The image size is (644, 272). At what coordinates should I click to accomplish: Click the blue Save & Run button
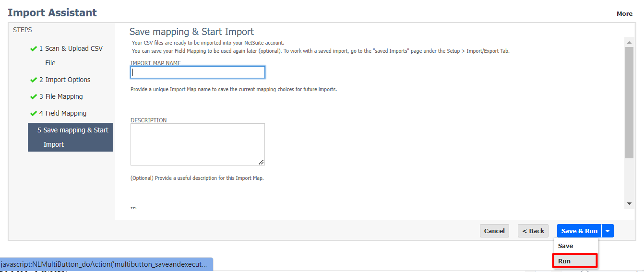click(579, 231)
